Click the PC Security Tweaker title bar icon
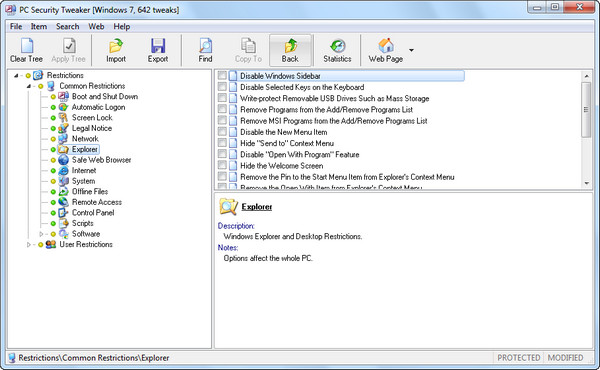The width and height of the screenshot is (600, 370). point(11,10)
